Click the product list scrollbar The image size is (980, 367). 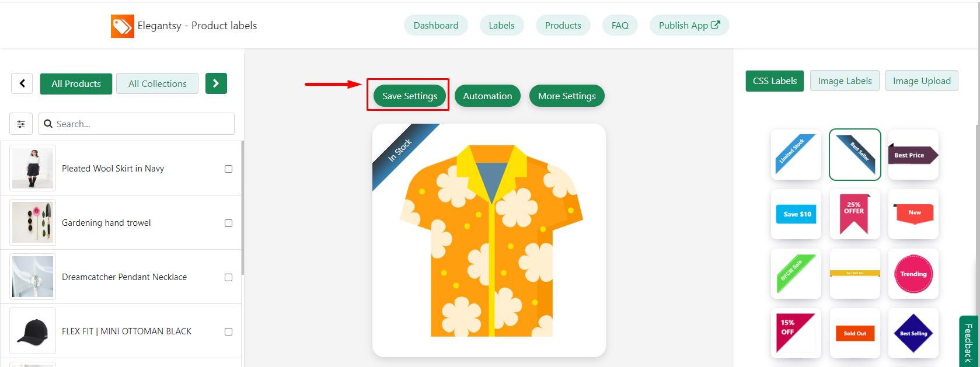[x=242, y=208]
